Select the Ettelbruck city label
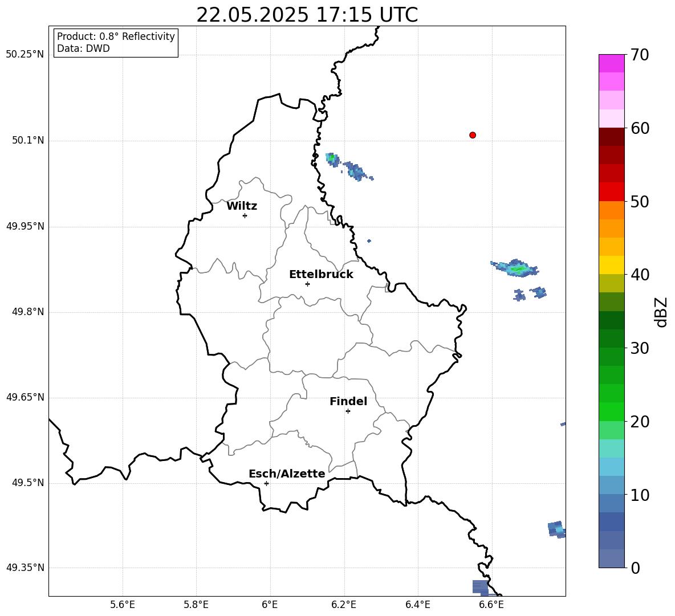 pos(321,275)
